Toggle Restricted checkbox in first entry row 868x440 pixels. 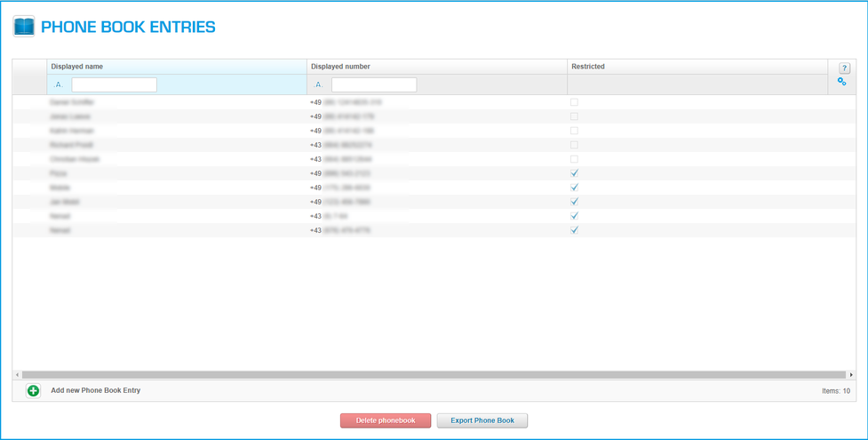(574, 102)
